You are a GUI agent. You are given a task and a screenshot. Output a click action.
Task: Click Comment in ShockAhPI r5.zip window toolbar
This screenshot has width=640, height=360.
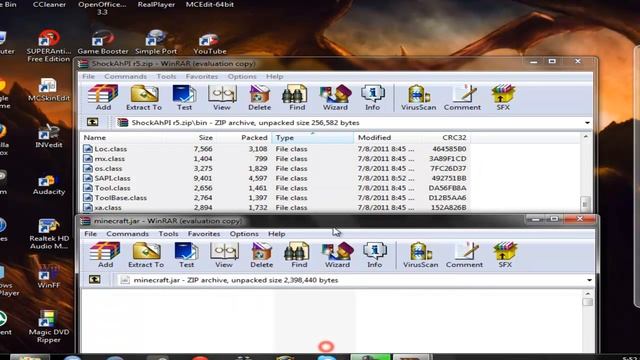[x=462, y=98]
